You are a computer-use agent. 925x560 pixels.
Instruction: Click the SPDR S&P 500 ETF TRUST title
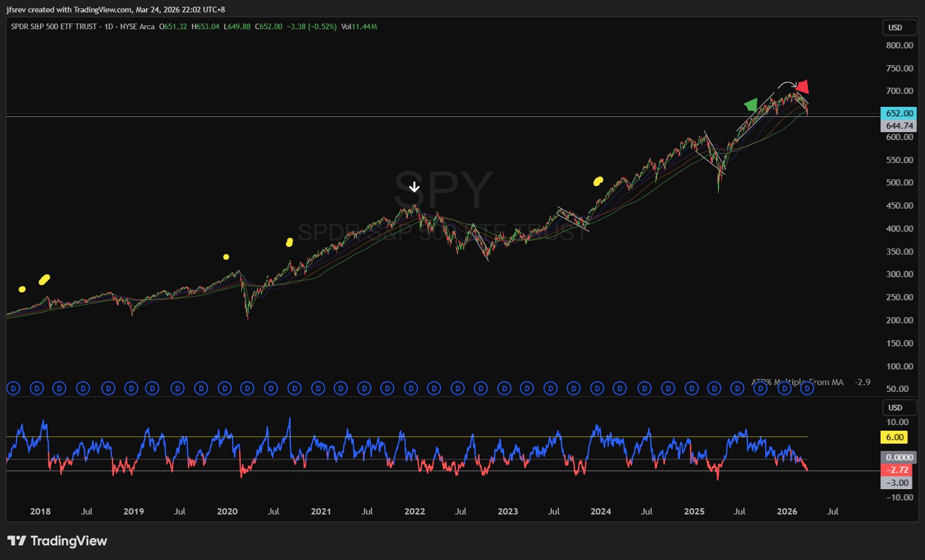click(x=54, y=26)
